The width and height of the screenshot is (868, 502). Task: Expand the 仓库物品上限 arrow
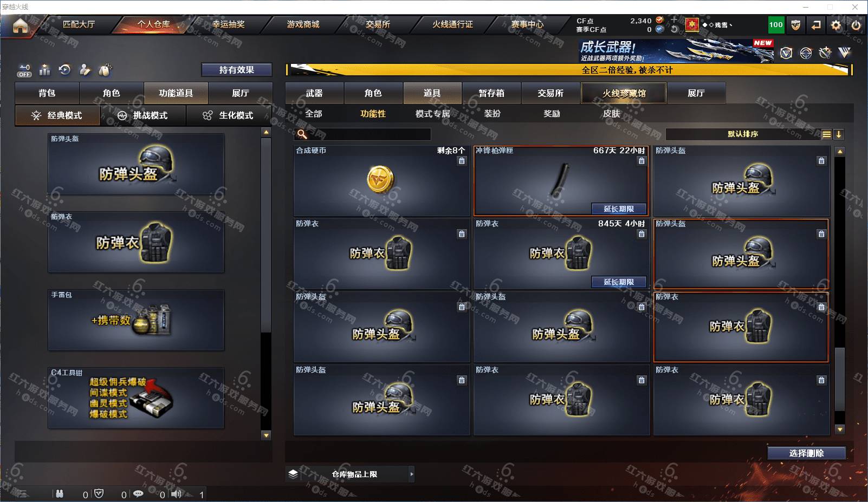coord(412,474)
